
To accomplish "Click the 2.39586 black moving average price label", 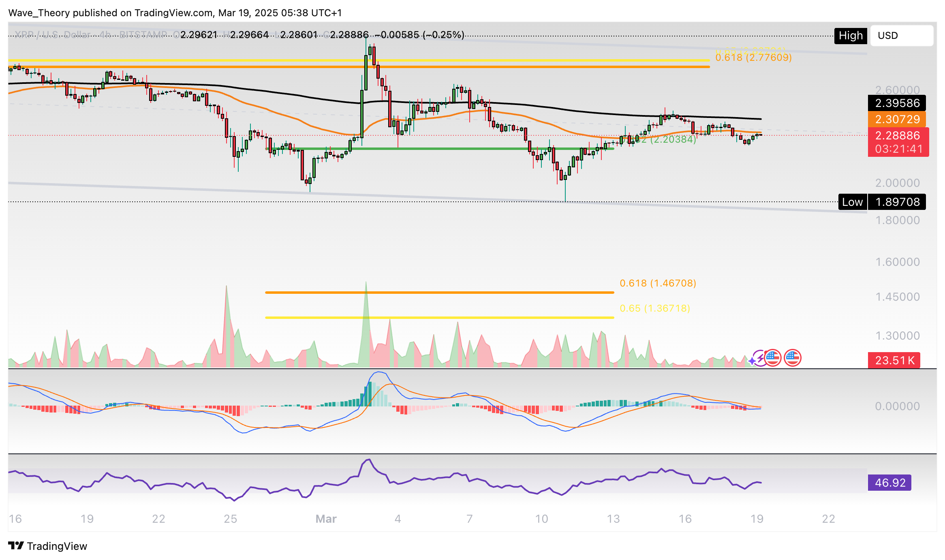I will point(897,103).
